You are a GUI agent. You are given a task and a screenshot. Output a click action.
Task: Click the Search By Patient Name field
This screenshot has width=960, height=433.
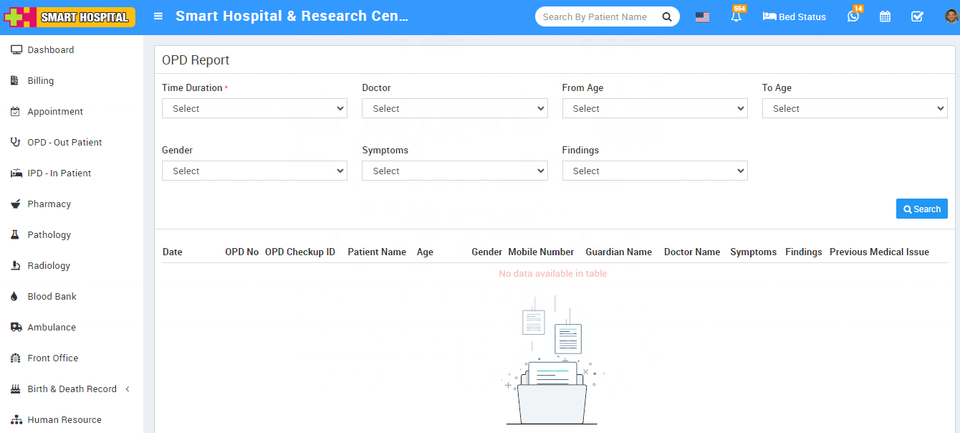tap(596, 17)
